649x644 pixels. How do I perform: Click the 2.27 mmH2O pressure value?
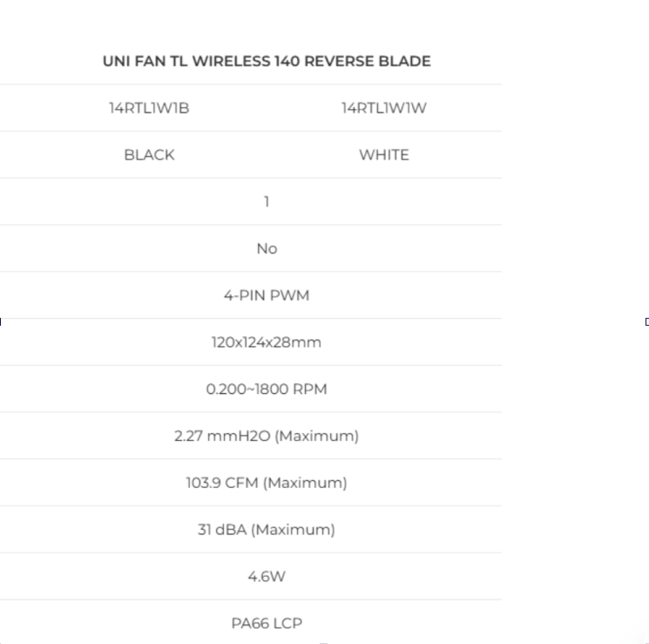(267, 436)
